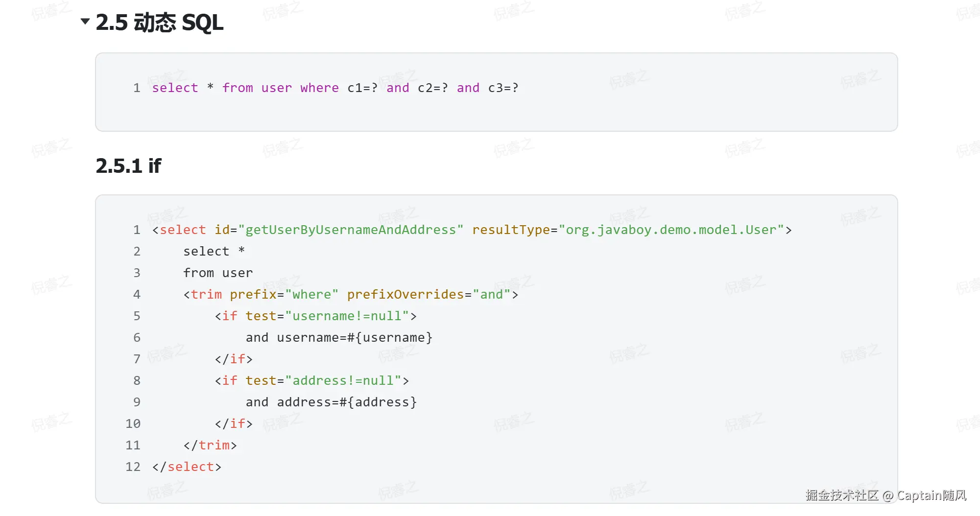Click 'where' keyword in first SQL line
The width and height of the screenshot is (980, 516).
pos(319,88)
